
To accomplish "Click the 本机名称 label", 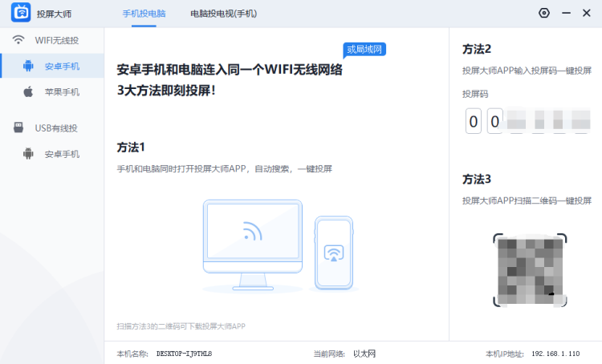I will click(x=132, y=354).
